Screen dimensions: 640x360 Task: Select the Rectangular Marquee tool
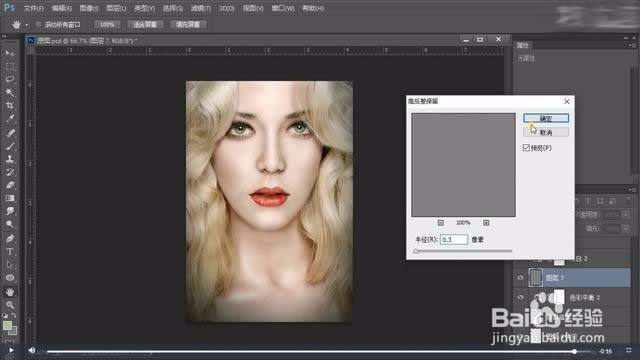(10, 66)
